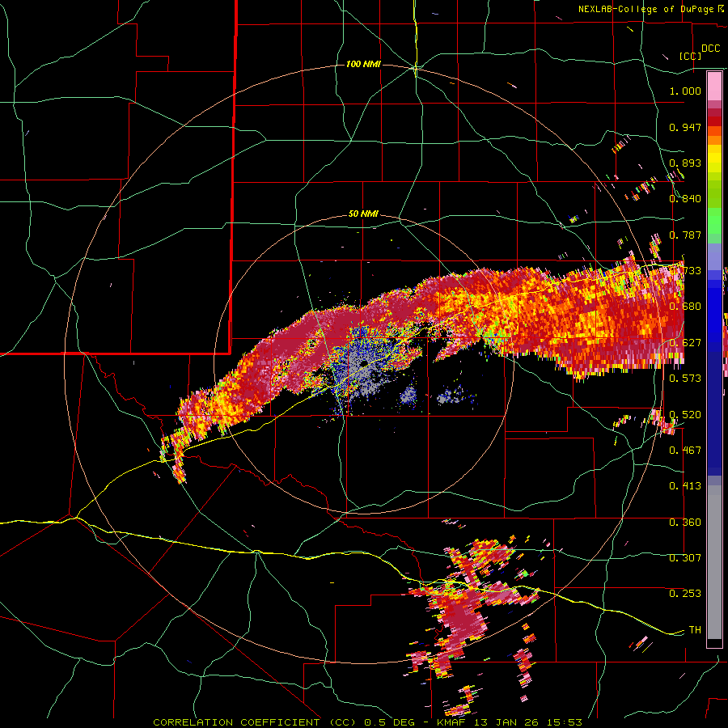Click the CORRELATION COEFFICIENT (CC) product title
The height and width of the screenshot is (728, 728).
tap(255, 722)
